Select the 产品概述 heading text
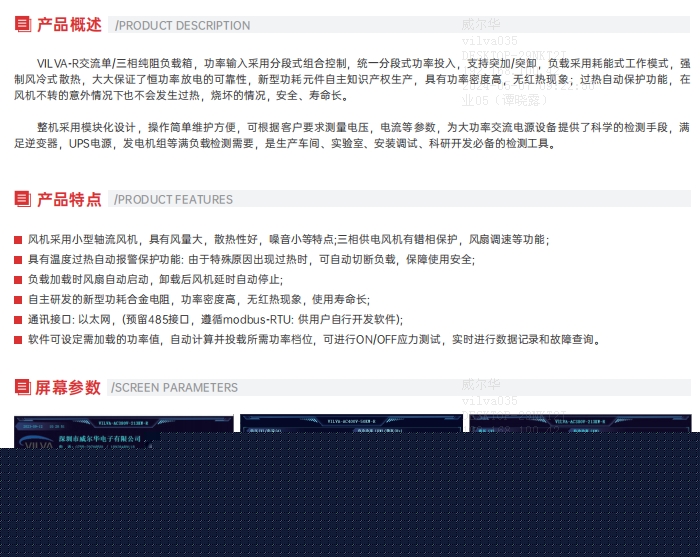Image resolution: width=700 pixels, height=557 pixels. tap(69, 25)
